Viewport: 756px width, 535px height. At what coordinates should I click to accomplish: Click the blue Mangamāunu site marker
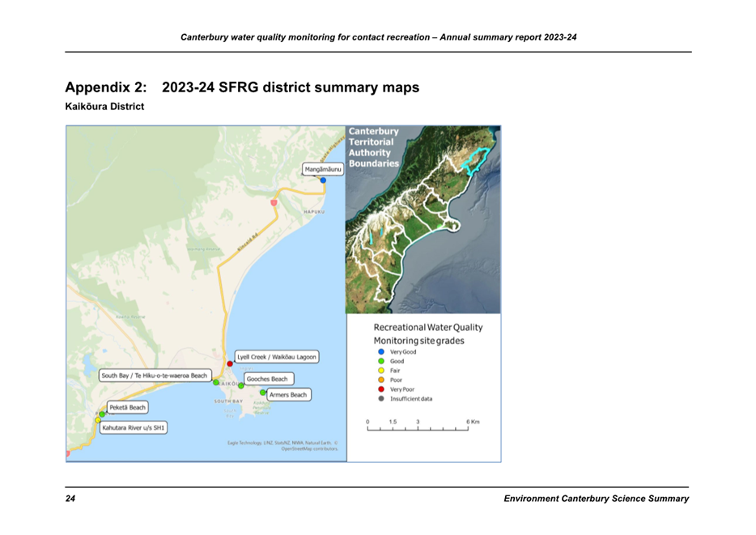323,180
